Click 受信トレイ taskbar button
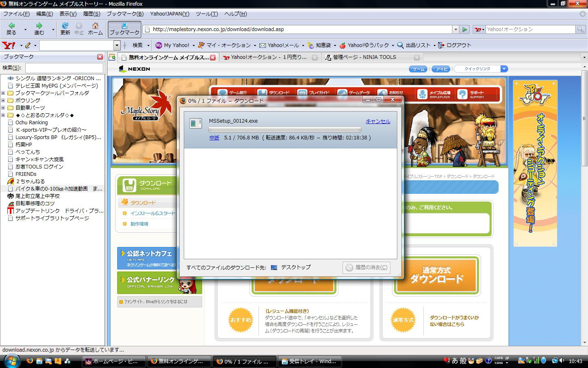The height and width of the screenshot is (368, 588). (x=309, y=361)
